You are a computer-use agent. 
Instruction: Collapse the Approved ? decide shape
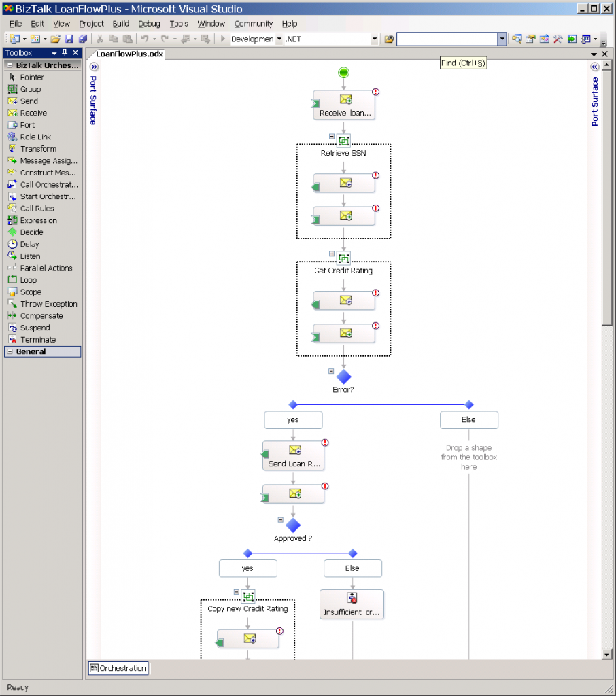click(280, 520)
